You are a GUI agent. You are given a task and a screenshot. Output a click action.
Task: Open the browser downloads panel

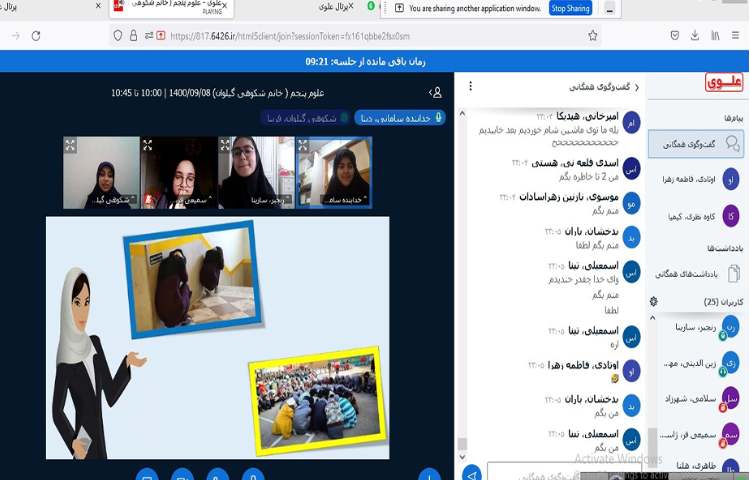tap(695, 35)
